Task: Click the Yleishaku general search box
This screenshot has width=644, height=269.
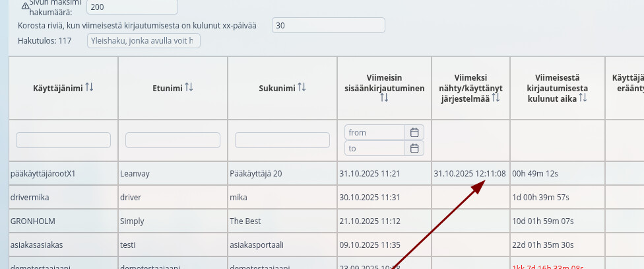Action: [x=143, y=41]
